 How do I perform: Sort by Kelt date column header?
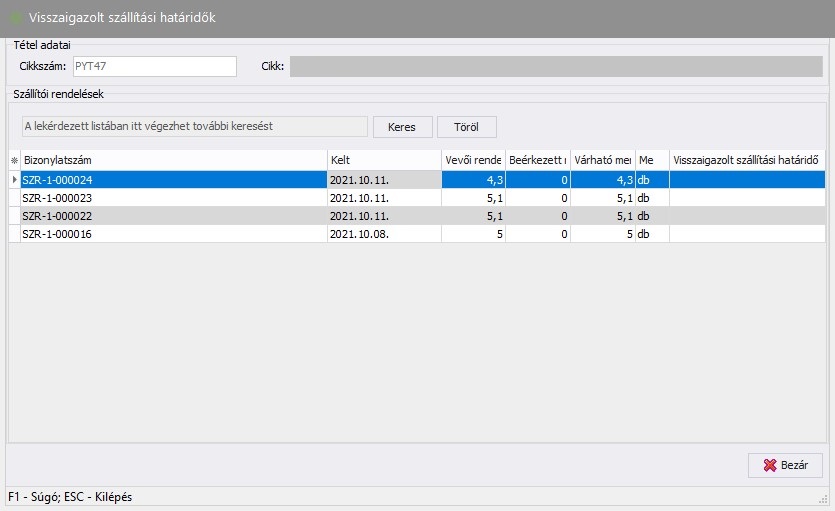point(384,160)
